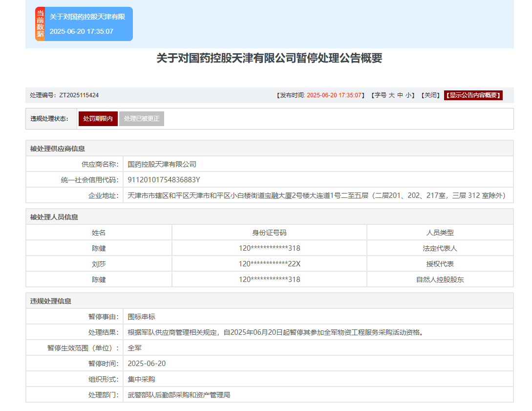Click the orange 当前数据 side label

point(40,24)
